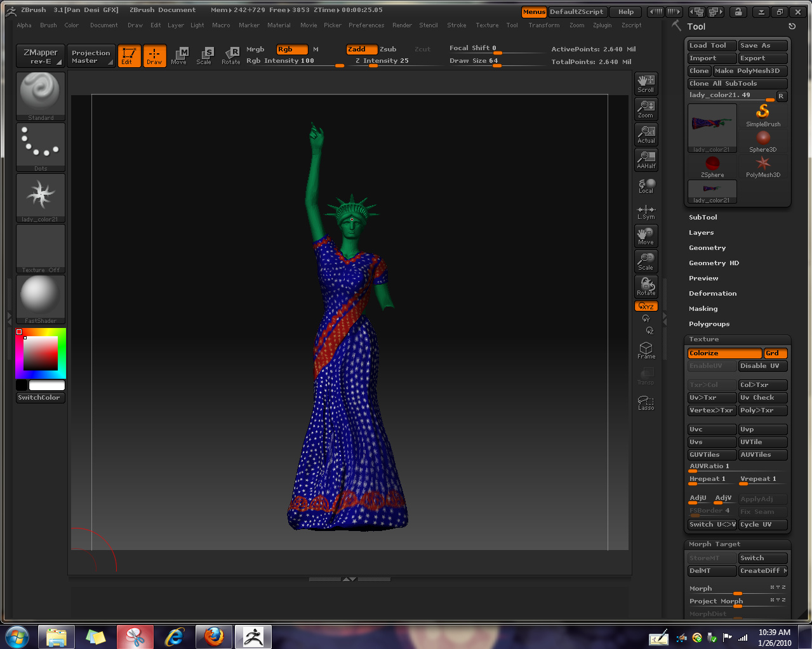Disable the Colorize texture option
The height and width of the screenshot is (649, 812).
point(724,353)
